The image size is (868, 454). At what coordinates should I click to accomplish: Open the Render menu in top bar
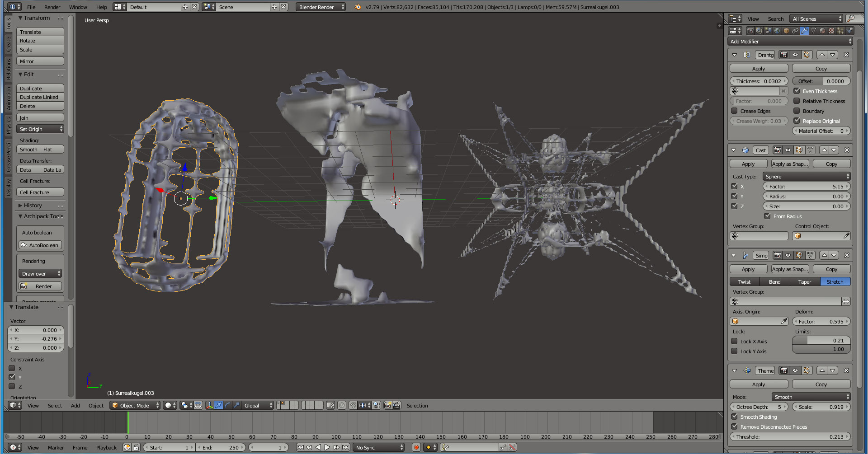[x=52, y=7]
